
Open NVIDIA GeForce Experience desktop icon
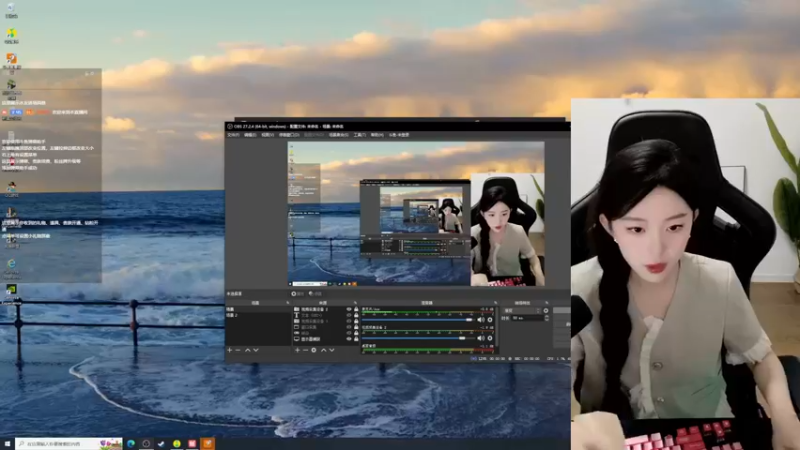click(x=11, y=293)
